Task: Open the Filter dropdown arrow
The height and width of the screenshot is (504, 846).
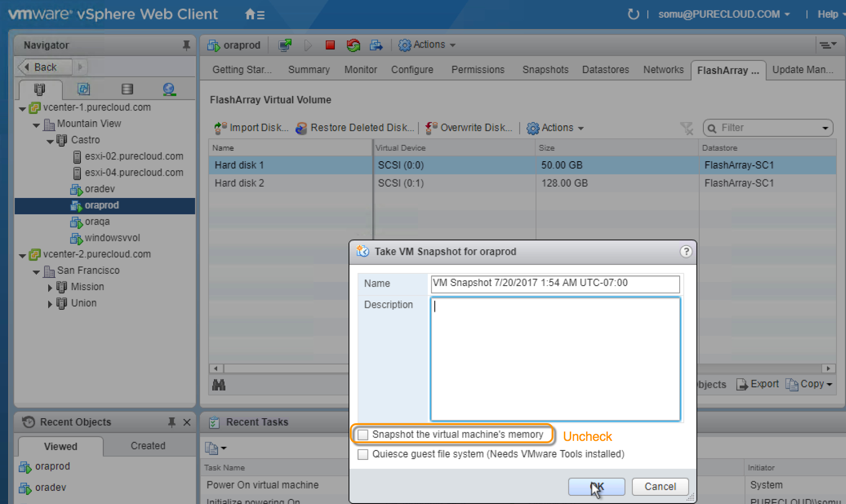Action: (825, 128)
